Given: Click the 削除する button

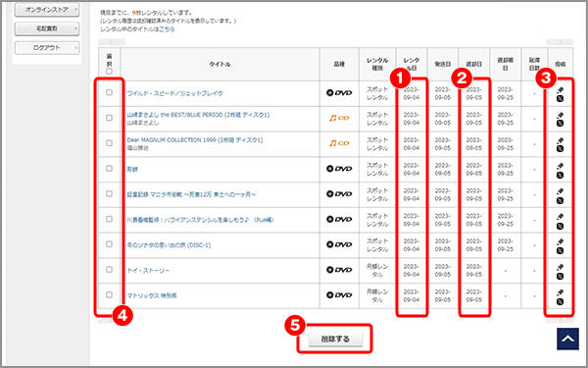Looking at the screenshot, I should (x=335, y=340).
